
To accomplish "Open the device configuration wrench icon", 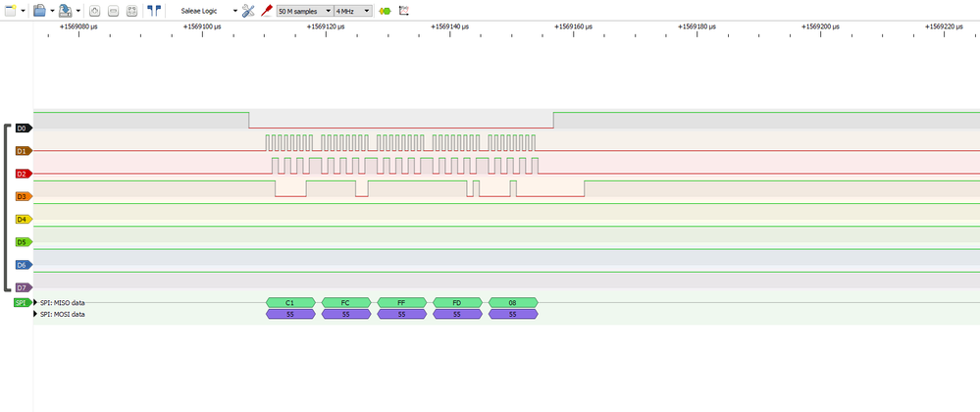I will point(248,11).
